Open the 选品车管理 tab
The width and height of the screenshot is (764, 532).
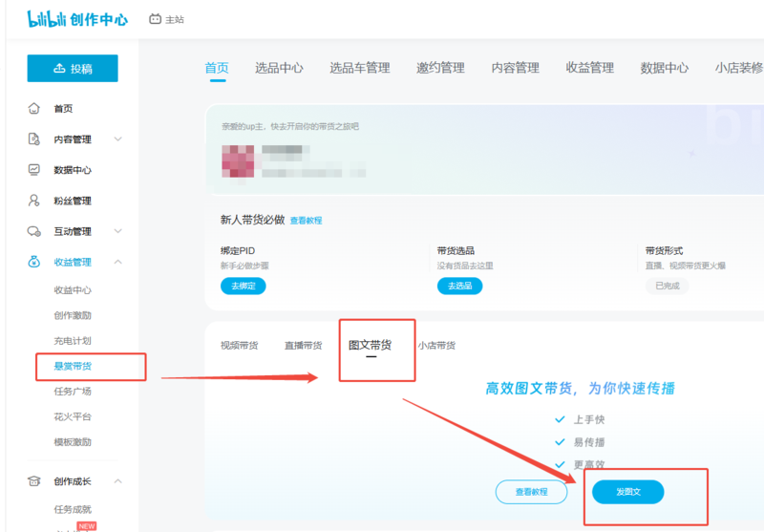pos(360,68)
